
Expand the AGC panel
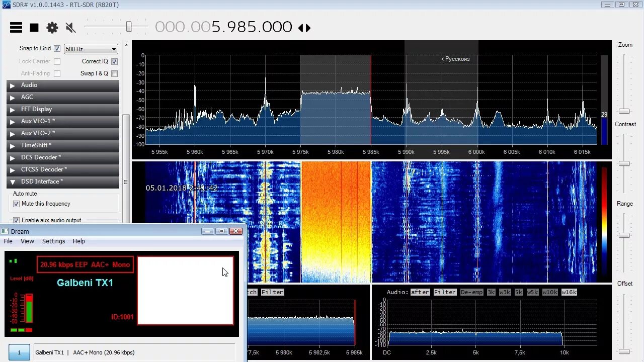63,97
